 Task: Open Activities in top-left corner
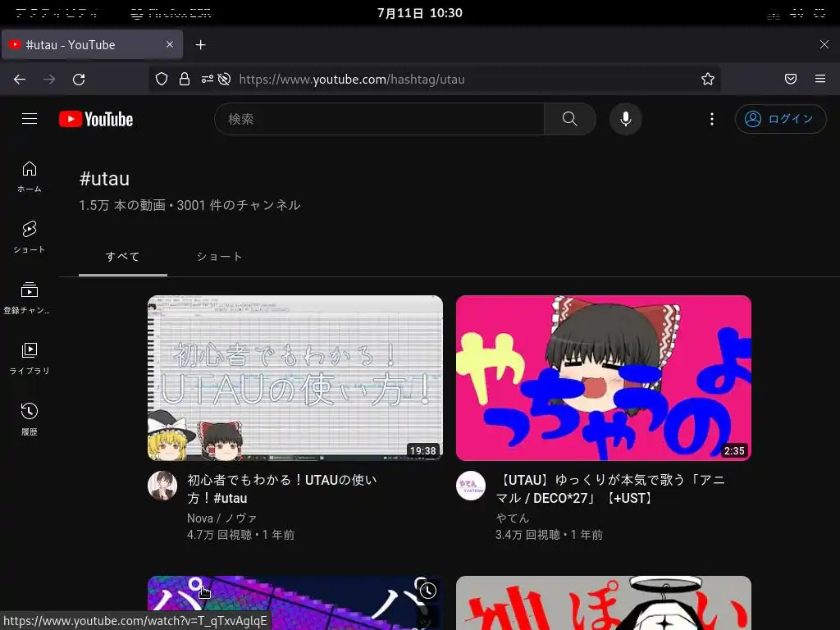57,13
